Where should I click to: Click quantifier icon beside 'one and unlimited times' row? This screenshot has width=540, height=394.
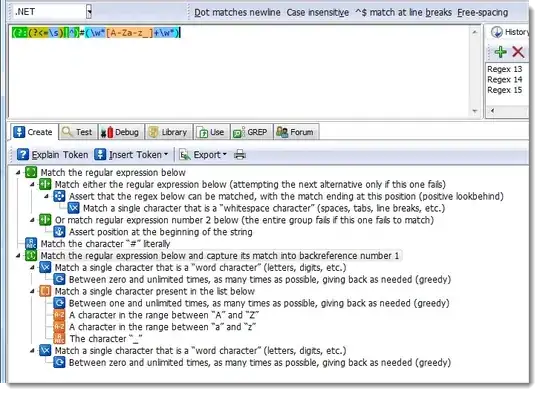pyautogui.click(x=59, y=303)
